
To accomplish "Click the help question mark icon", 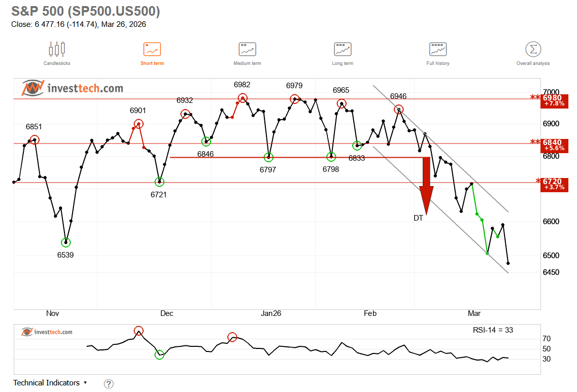I will (108, 384).
